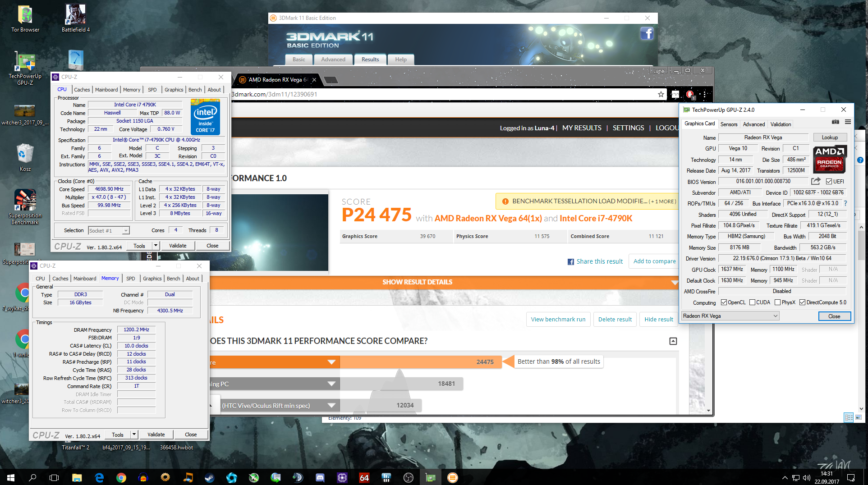Click the browser page scrollbar down arrow

(x=709, y=411)
